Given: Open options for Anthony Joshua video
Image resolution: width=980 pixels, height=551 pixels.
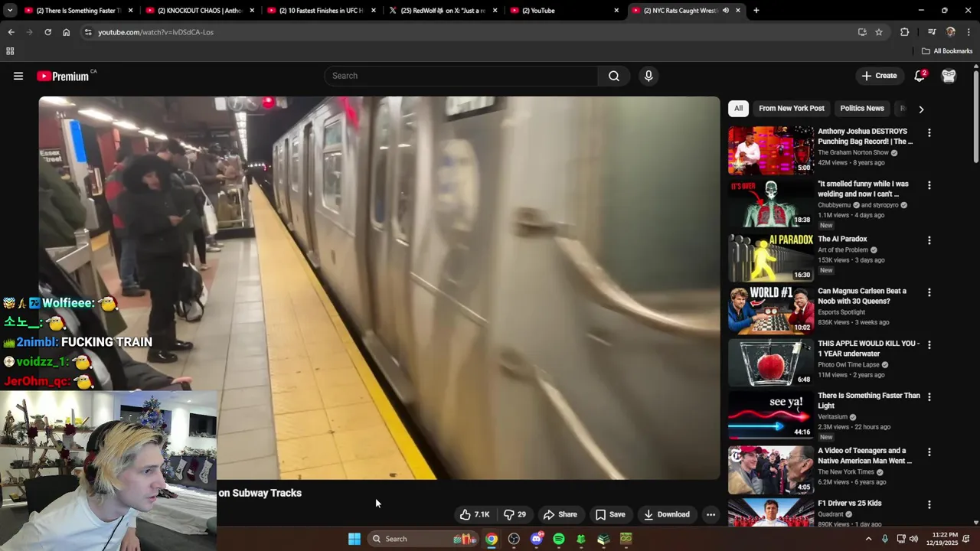Looking at the screenshot, I should (x=929, y=133).
